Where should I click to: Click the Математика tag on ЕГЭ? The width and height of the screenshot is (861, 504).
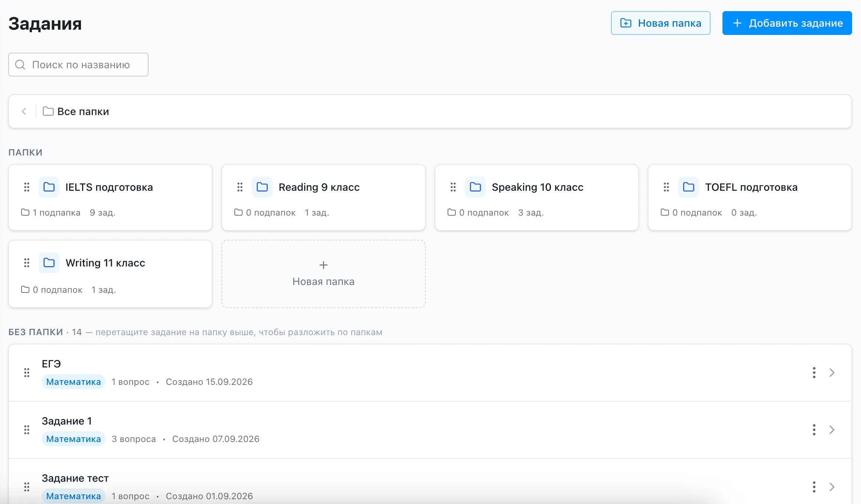74,382
